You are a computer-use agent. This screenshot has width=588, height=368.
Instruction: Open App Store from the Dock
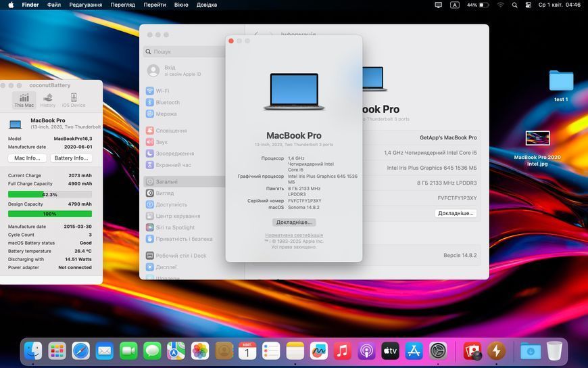tap(414, 351)
